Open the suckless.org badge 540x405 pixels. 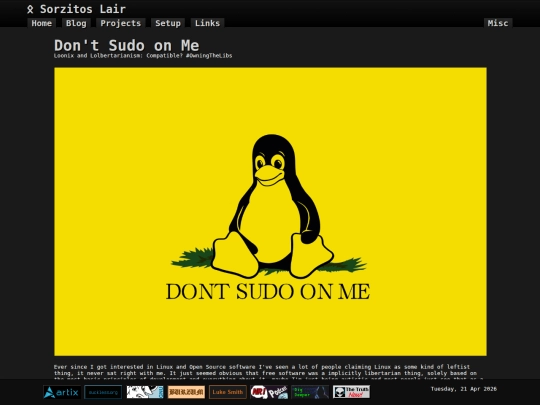click(x=103, y=392)
